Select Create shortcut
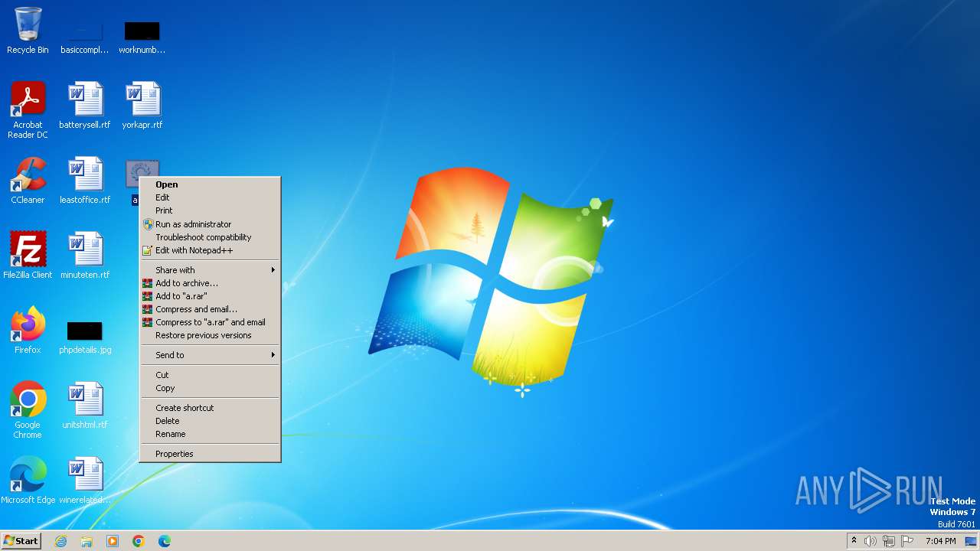The height and width of the screenshot is (551, 980). click(x=211, y=408)
